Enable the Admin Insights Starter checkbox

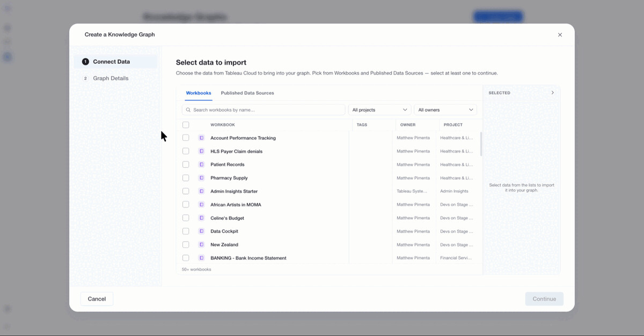186,191
